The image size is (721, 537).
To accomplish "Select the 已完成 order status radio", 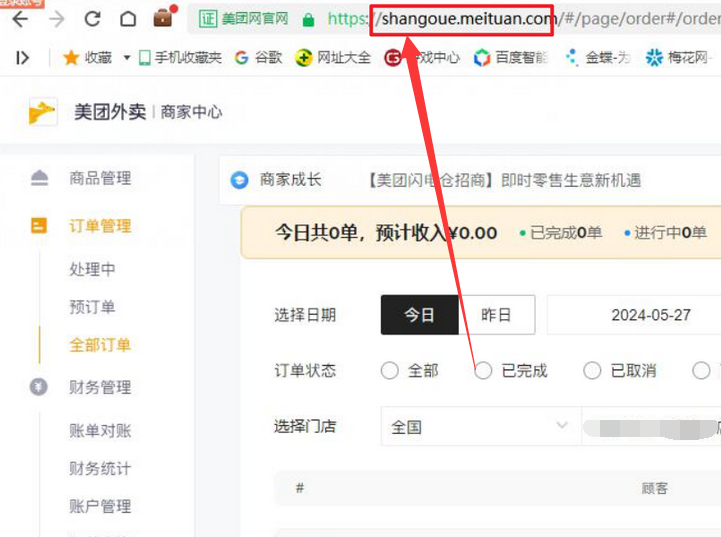I will [x=483, y=371].
